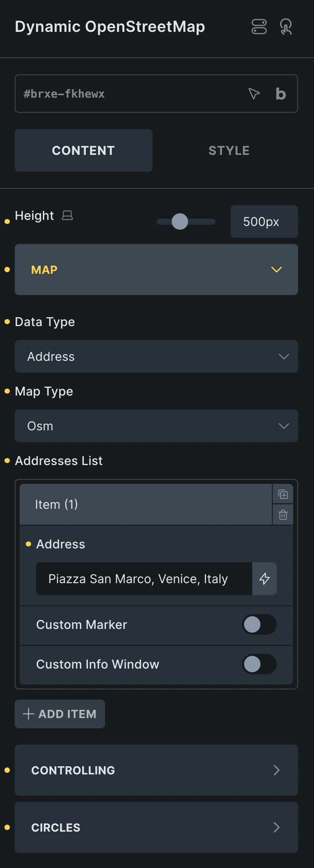Screen dimensions: 314x868
Task: Enable the Custom Marker toggle
Action: [259, 624]
